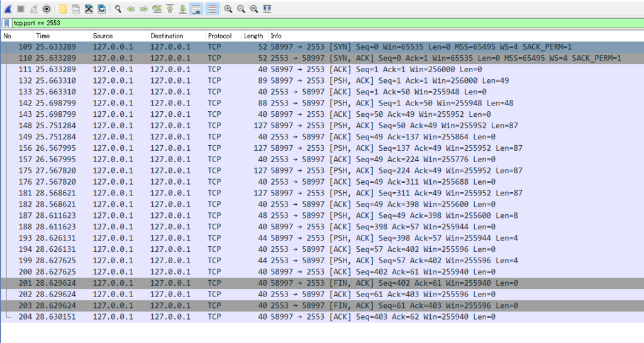The height and width of the screenshot is (343, 644).
Task: Select packet 148 Seq=50 Len=87
Action: coord(322,126)
